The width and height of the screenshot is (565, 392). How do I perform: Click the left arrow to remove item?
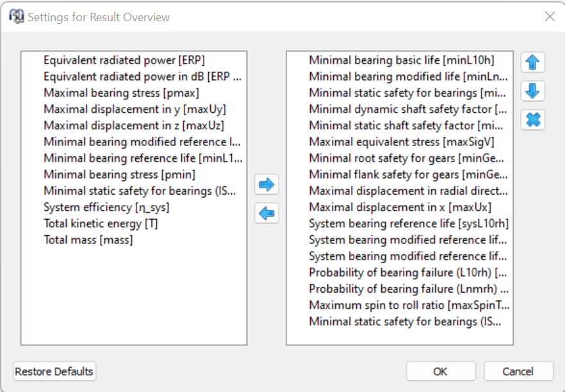tap(266, 213)
